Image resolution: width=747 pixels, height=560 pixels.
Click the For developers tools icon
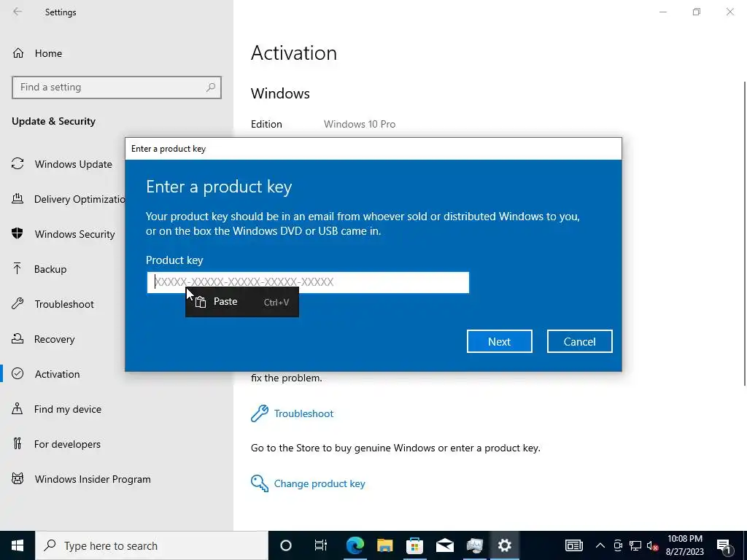point(18,444)
